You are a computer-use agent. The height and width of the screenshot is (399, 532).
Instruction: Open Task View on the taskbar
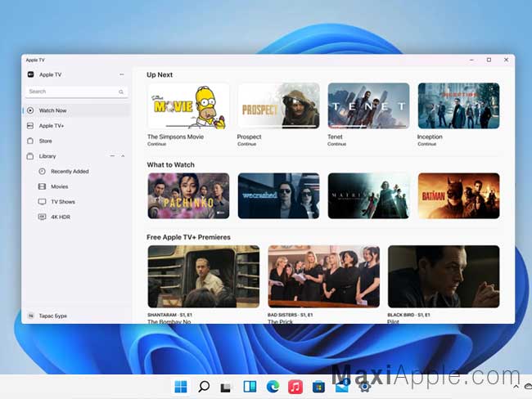pyautogui.click(x=226, y=388)
